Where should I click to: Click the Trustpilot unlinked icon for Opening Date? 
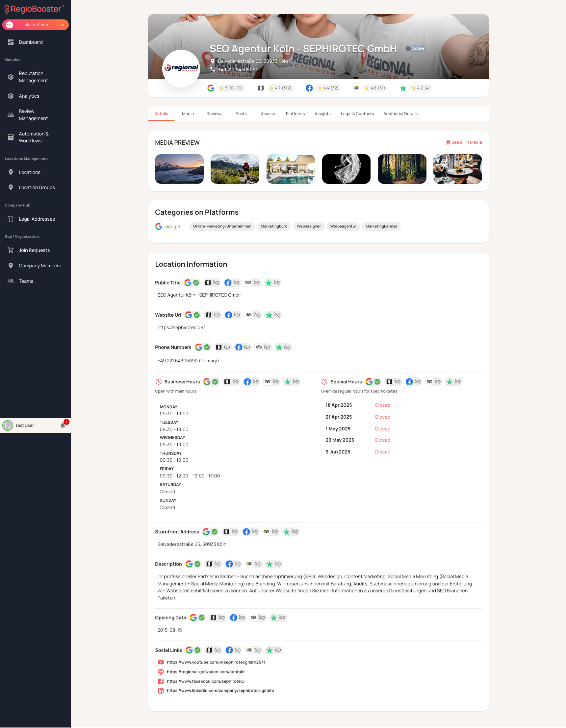click(x=282, y=618)
